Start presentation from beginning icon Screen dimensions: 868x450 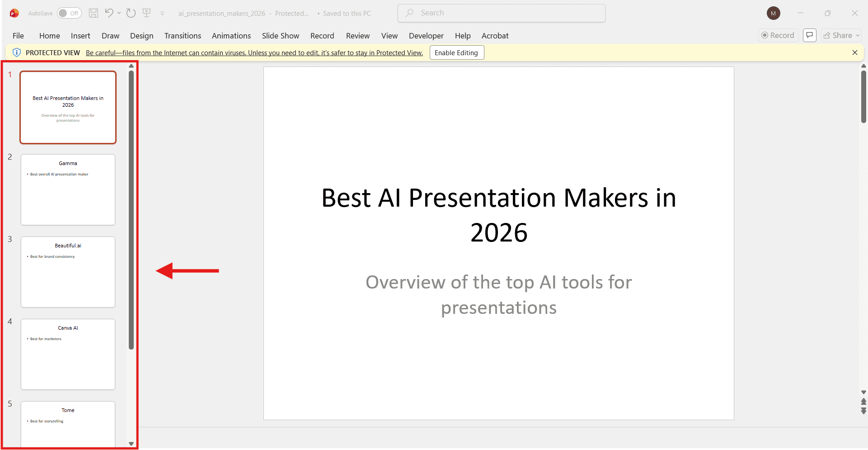tap(146, 13)
